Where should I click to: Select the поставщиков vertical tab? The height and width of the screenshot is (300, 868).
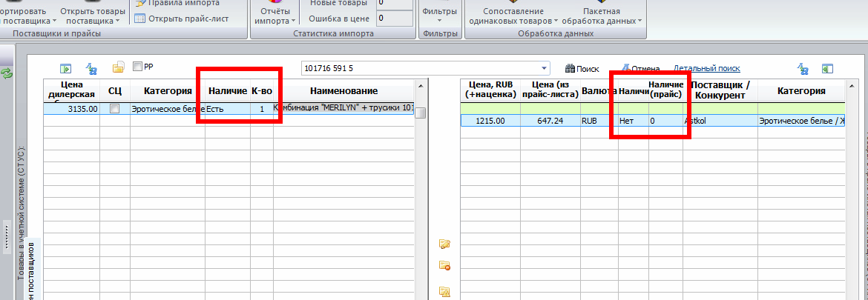pyautogui.click(x=33, y=270)
